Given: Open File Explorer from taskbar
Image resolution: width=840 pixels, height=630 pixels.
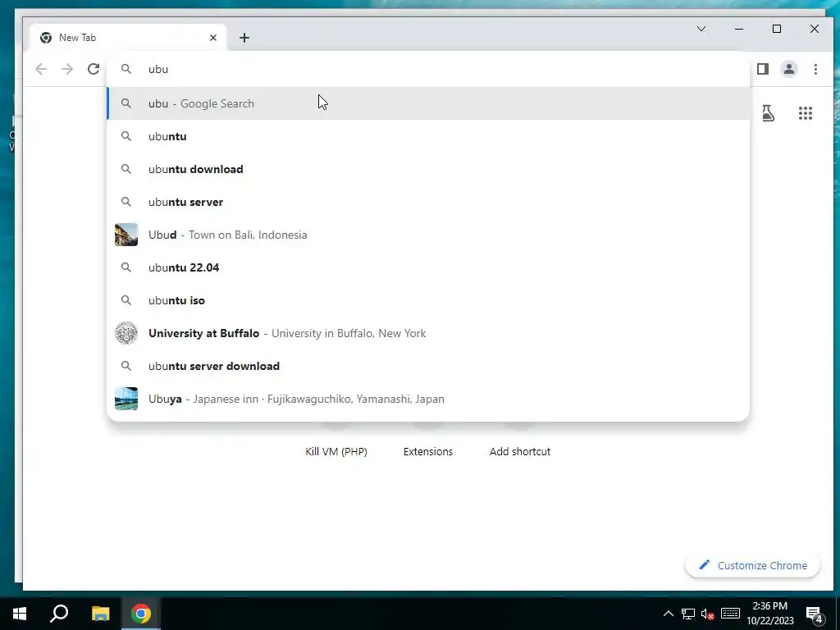Looking at the screenshot, I should click(x=100, y=614).
